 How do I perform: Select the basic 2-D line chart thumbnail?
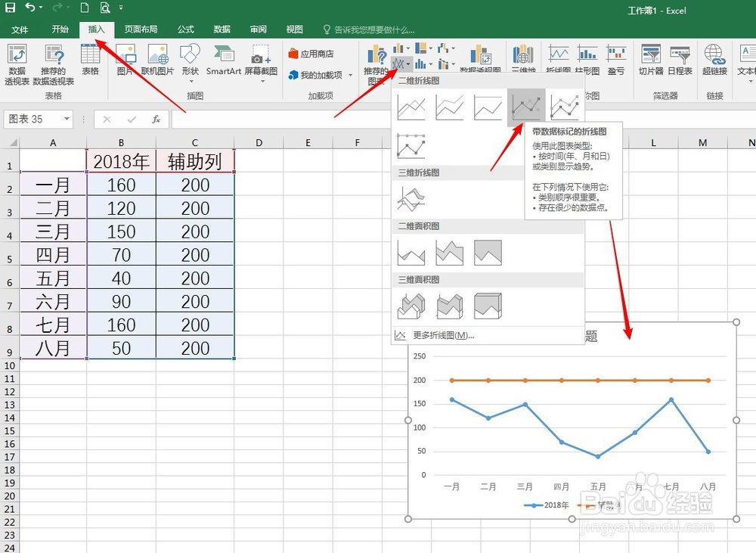[x=411, y=107]
